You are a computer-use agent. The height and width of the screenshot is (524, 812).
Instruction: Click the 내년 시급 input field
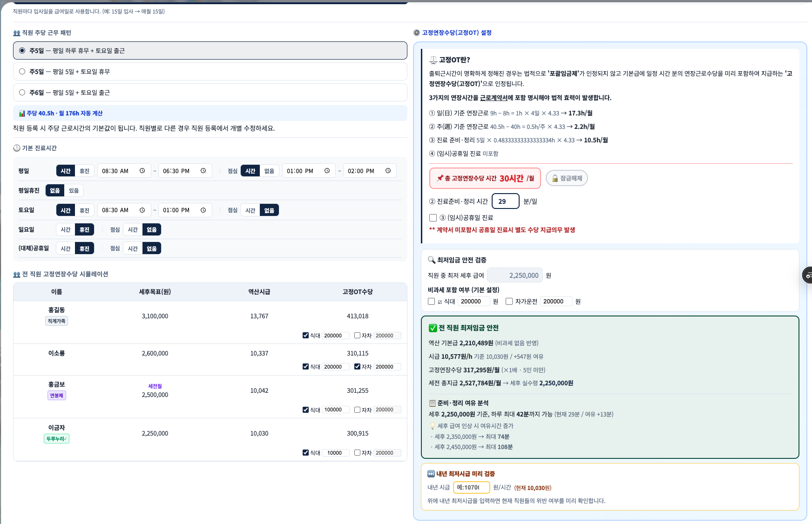coord(471,487)
